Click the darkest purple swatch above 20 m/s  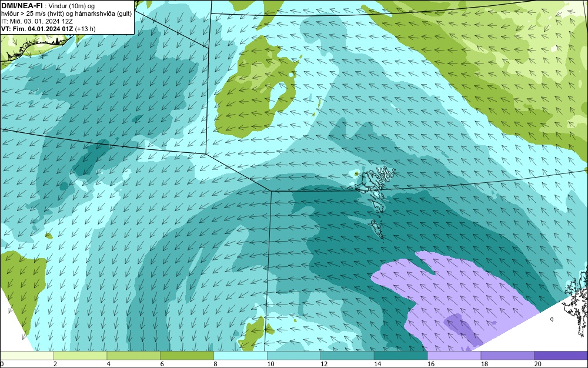point(560,356)
